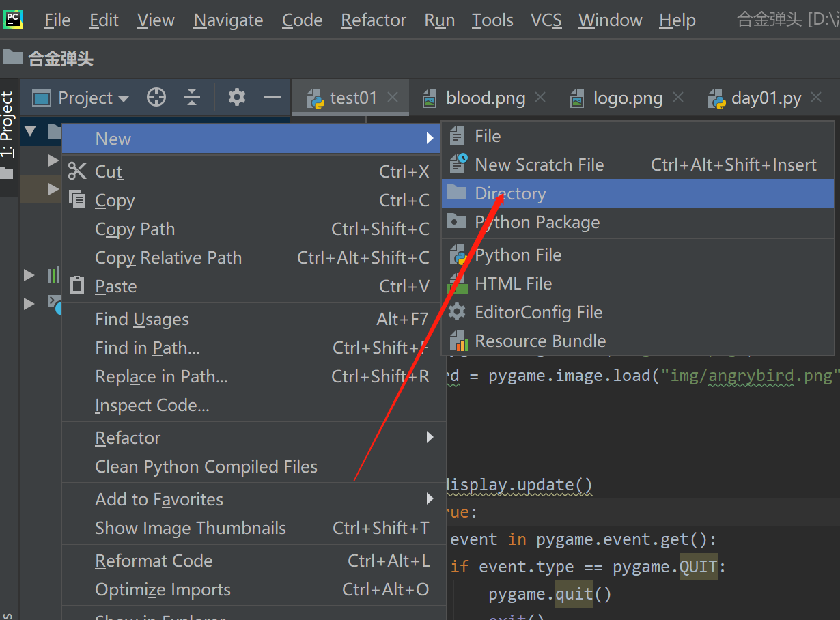Open the Window menu
The image size is (840, 620).
click(x=611, y=20)
